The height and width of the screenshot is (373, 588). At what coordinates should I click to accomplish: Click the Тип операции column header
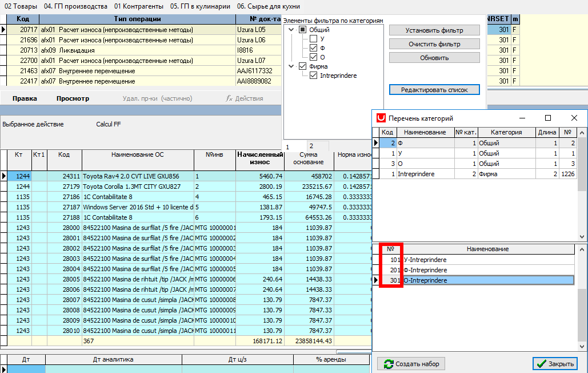[x=137, y=19]
